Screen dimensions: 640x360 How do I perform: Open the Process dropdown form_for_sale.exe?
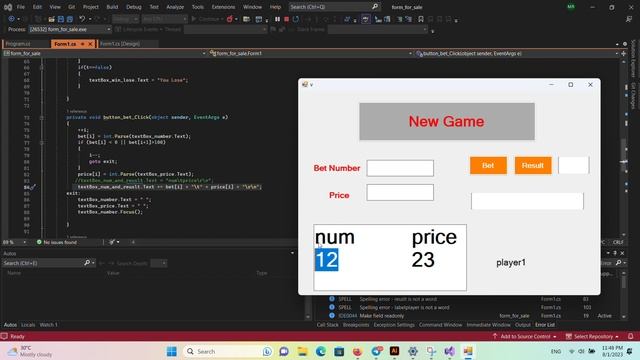(x=69, y=29)
